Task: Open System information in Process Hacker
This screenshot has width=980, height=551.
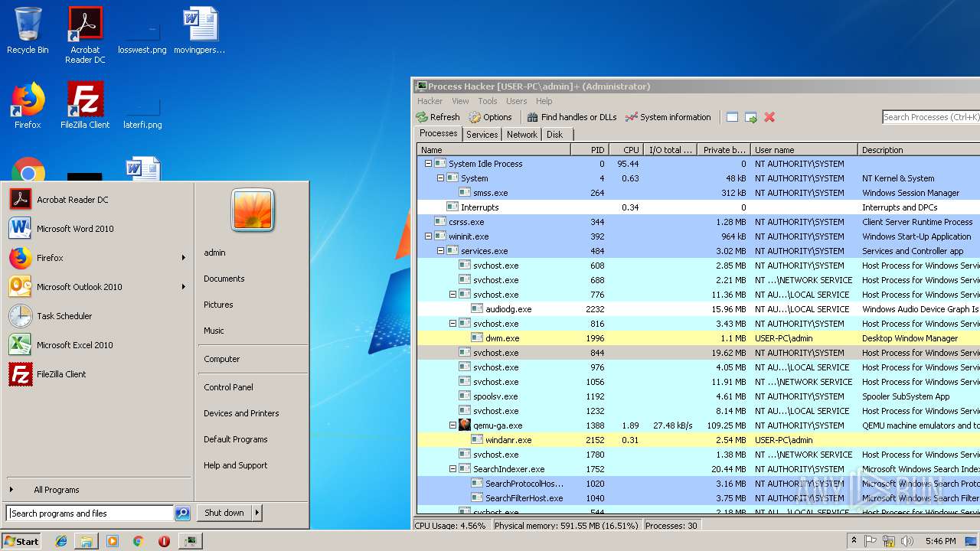Action: pyautogui.click(x=668, y=117)
